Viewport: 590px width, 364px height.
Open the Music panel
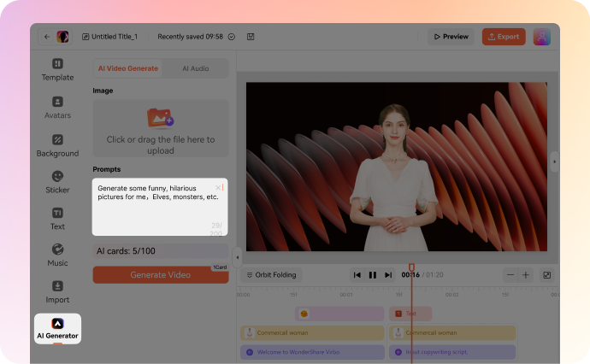coord(57,255)
